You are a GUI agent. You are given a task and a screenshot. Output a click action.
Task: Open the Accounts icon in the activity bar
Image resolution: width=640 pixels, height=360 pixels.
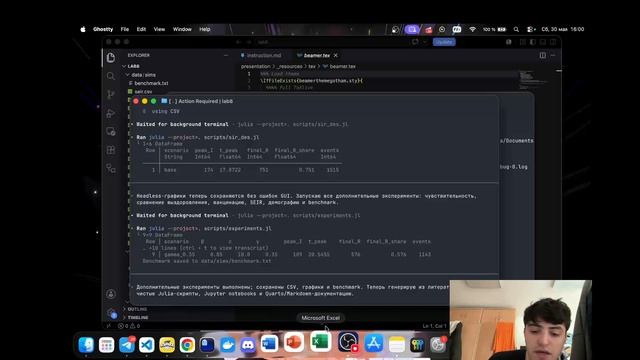pyautogui.click(x=111, y=294)
